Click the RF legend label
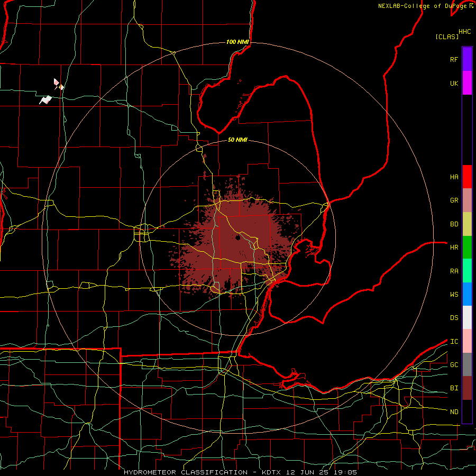This screenshot has width=476, height=476. tap(454, 59)
